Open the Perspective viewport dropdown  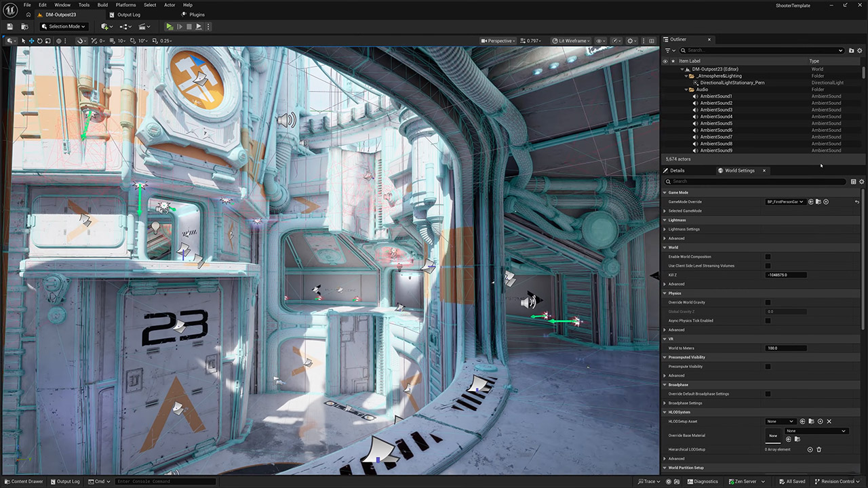click(x=498, y=41)
